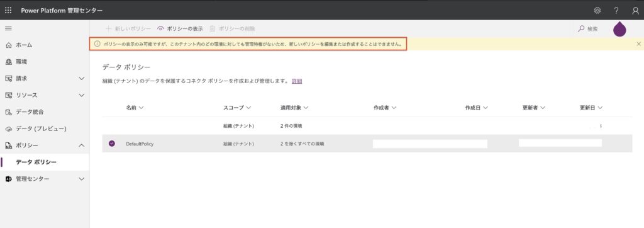The width and height of the screenshot is (644, 228).
Task: Click in the 検索 search field
Action: 593,29
